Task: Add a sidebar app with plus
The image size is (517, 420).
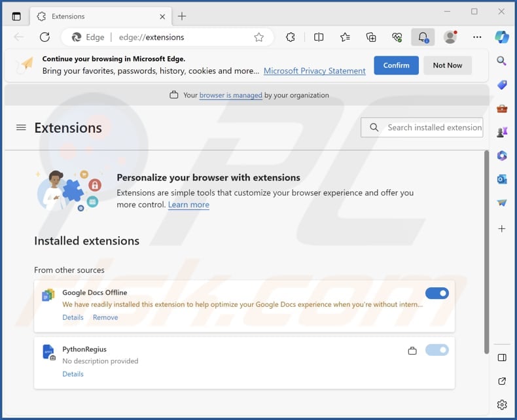Action: coord(502,228)
